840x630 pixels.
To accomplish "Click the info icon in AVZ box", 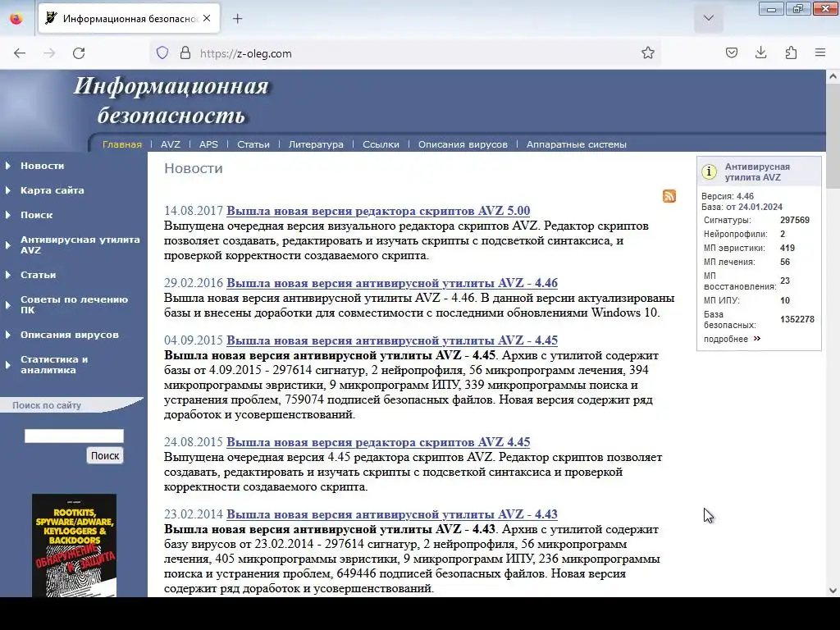I will click(x=710, y=172).
